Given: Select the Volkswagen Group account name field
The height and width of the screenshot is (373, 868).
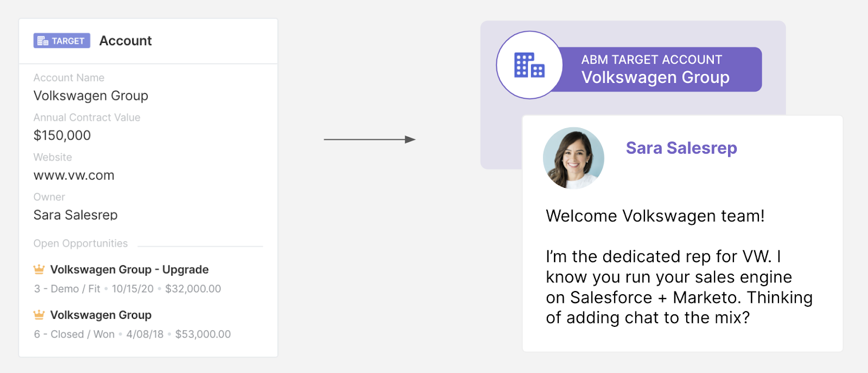Looking at the screenshot, I should point(91,96).
